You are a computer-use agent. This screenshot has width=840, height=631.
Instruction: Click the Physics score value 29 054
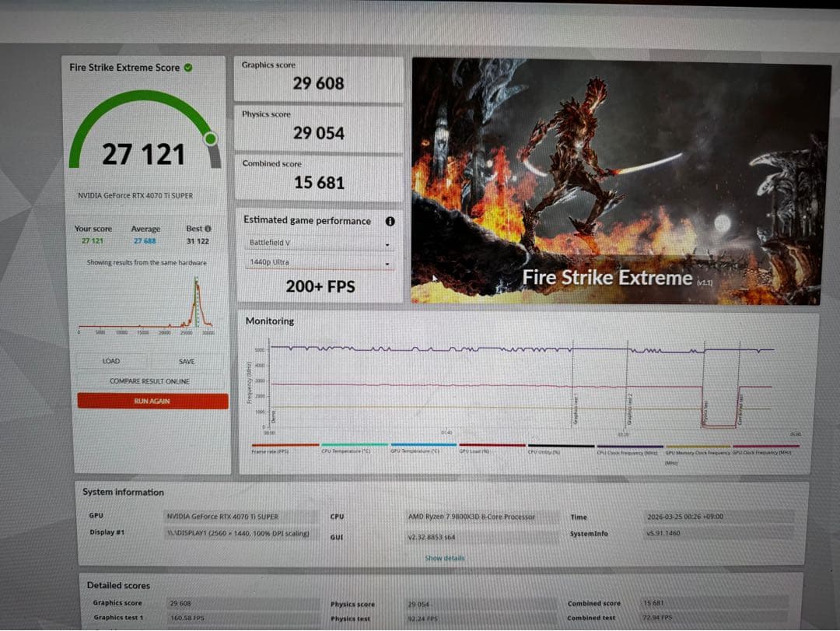click(x=318, y=133)
